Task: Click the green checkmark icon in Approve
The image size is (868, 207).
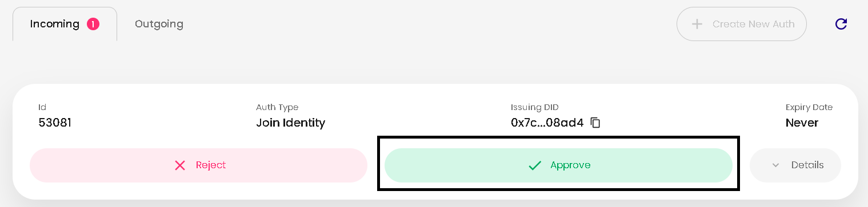Action: tap(535, 165)
